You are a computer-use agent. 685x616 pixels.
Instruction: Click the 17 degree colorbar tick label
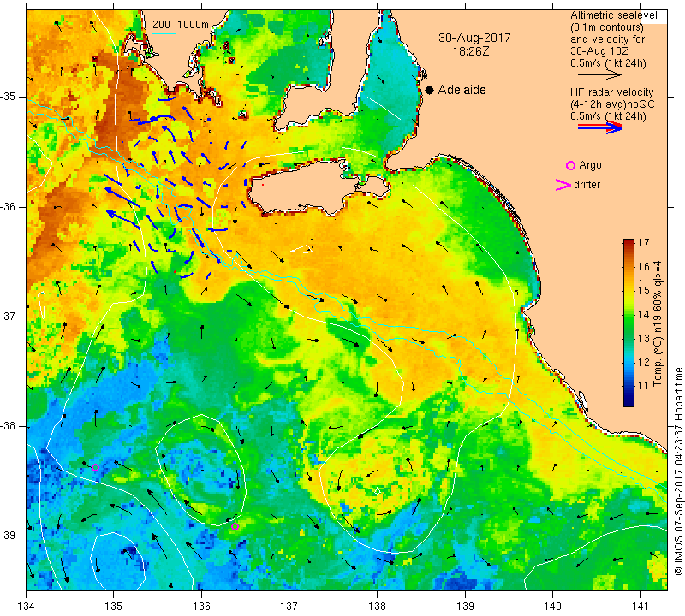pyautogui.click(x=644, y=243)
